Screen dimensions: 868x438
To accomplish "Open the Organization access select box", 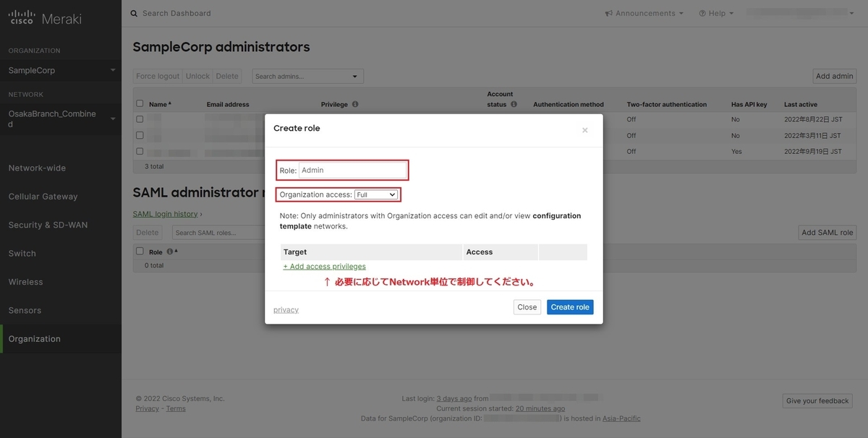I will coord(376,194).
